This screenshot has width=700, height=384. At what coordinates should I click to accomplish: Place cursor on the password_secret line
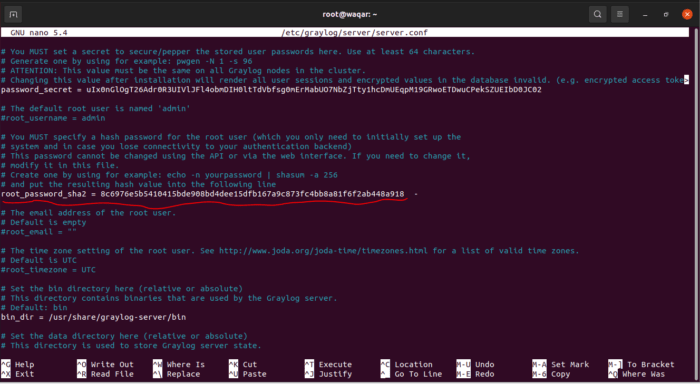coord(271,90)
